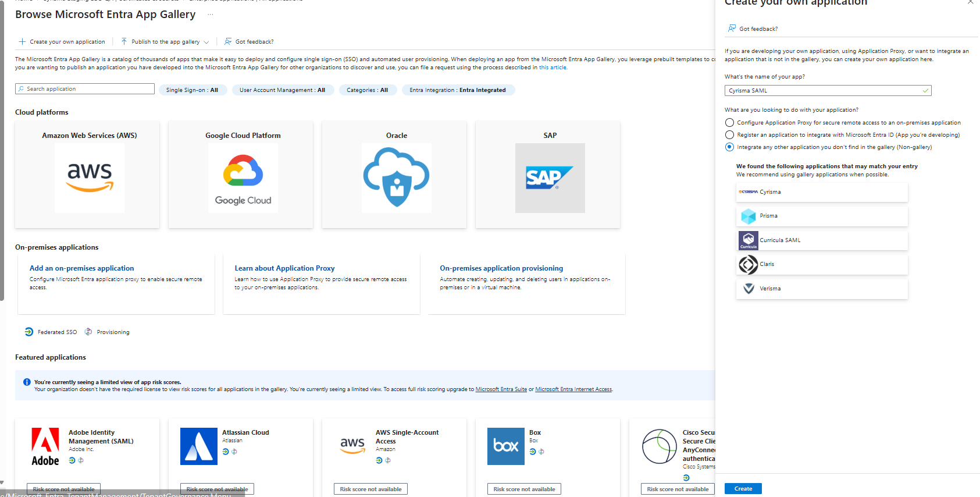Select Integrate any other application (Non-gallery) option
Image resolution: width=980 pixels, height=497 pixels.
point(729,147)
